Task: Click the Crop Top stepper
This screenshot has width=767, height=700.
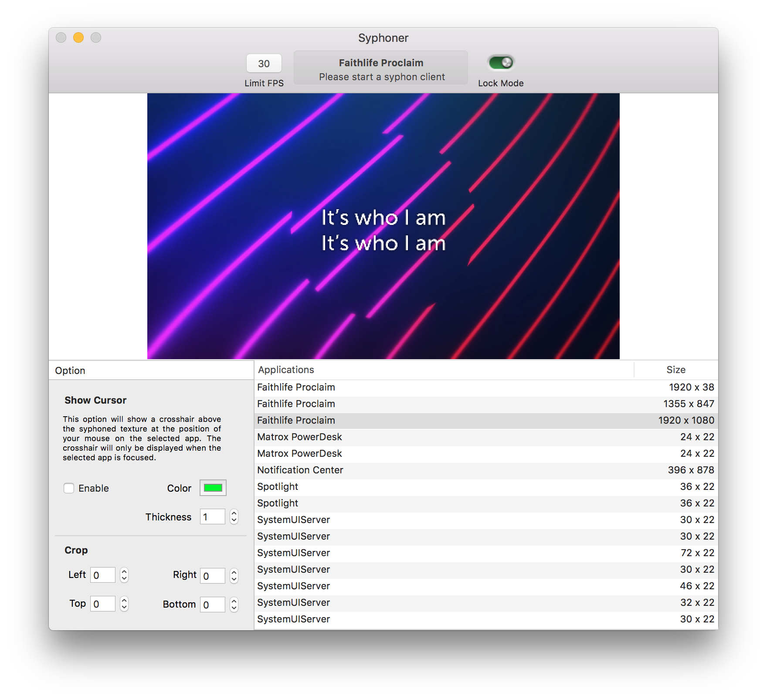Action: [x=124, y=604]
